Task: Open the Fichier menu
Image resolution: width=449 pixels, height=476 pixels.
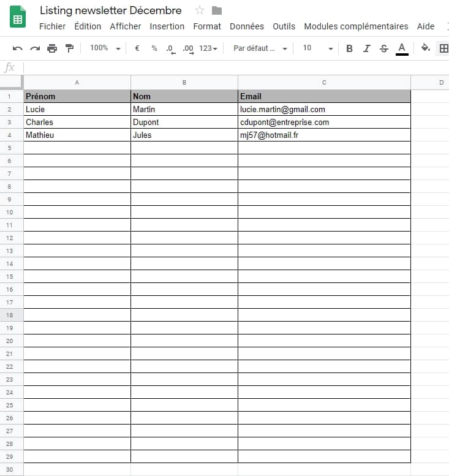Action: tap(52, 26)
